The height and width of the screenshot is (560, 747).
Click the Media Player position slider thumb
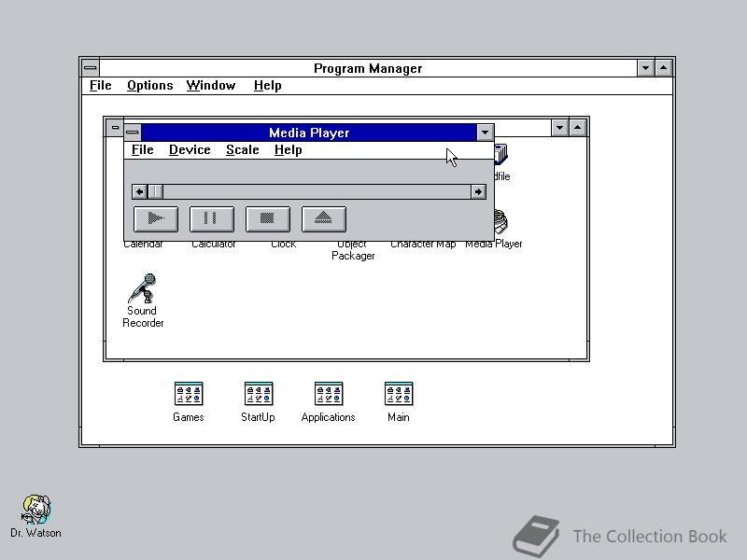(155, 192)
